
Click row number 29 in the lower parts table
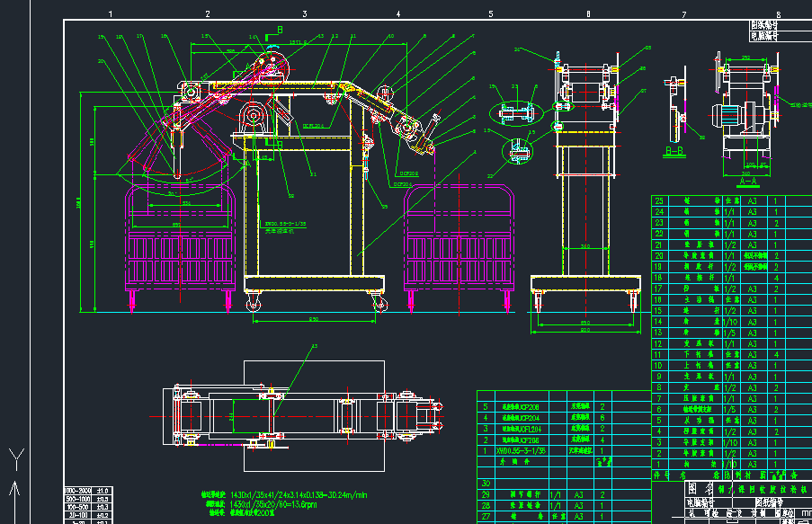[x=486, y=494]
